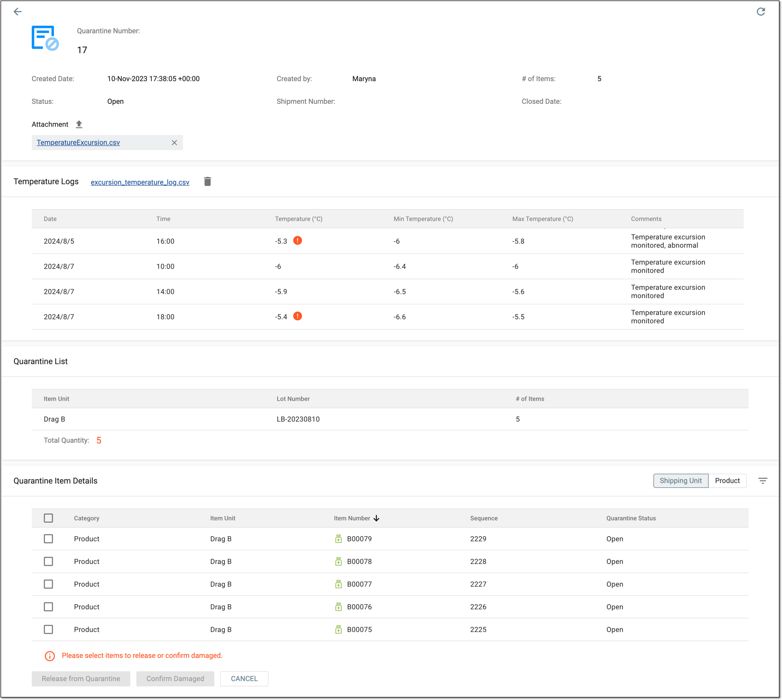The height and width of the screenshot is (700, 782).
Task: Open the TemperatureExcursion.csv attachment link
Action: tap(78, 143)
